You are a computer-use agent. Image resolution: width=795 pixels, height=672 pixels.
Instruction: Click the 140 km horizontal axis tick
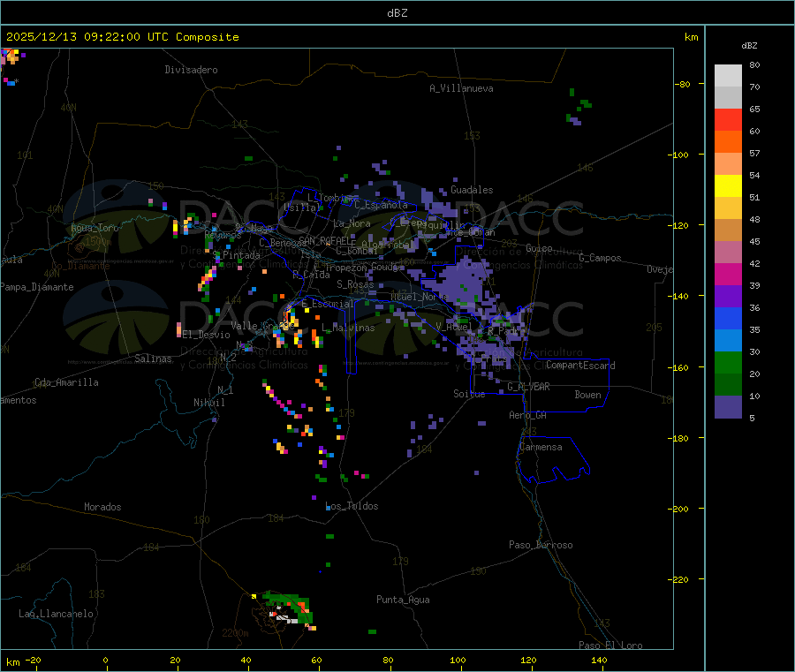click(599, 660)
